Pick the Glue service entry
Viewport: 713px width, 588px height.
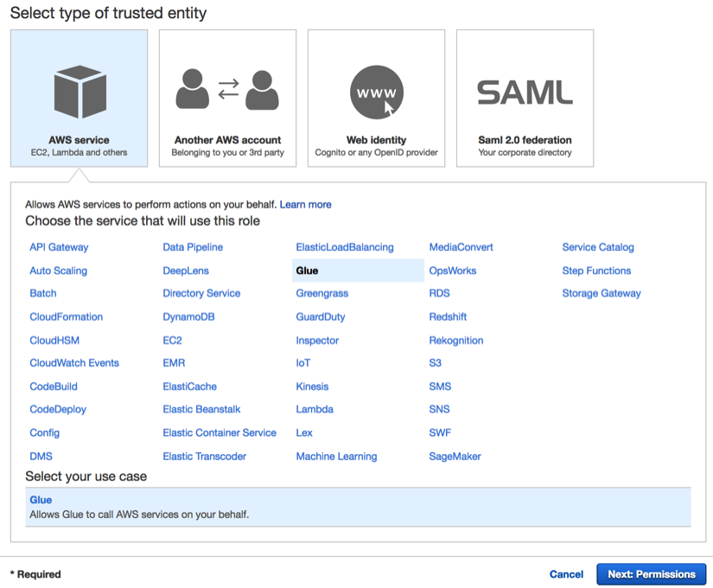[358, 271]
